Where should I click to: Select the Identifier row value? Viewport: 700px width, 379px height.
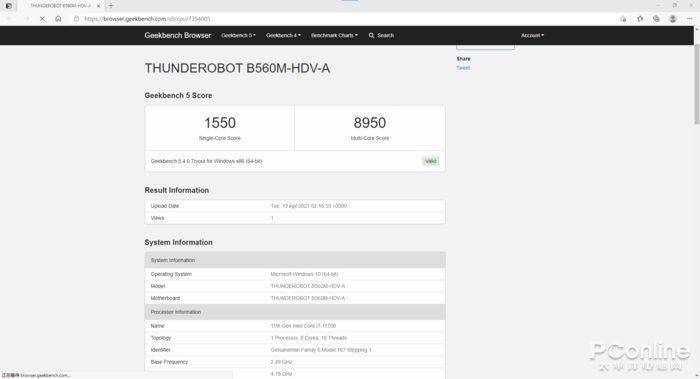click(321, 350)
